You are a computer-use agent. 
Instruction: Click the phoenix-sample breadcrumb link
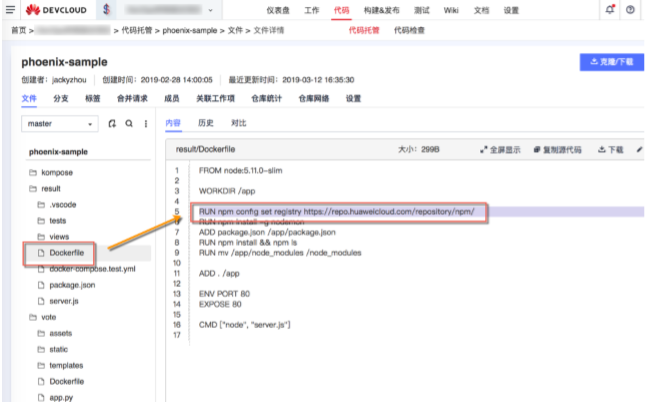189,30
